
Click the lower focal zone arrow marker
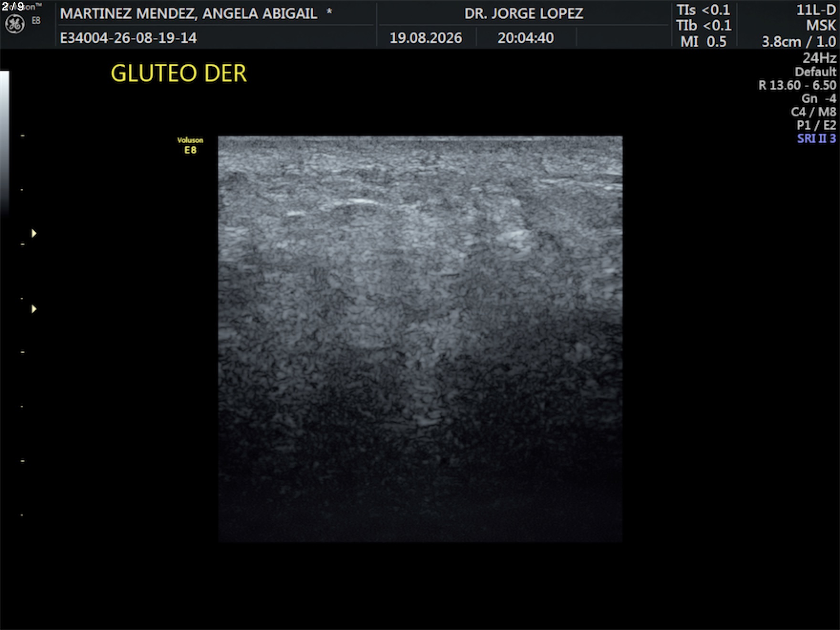[x=34, y=309]
